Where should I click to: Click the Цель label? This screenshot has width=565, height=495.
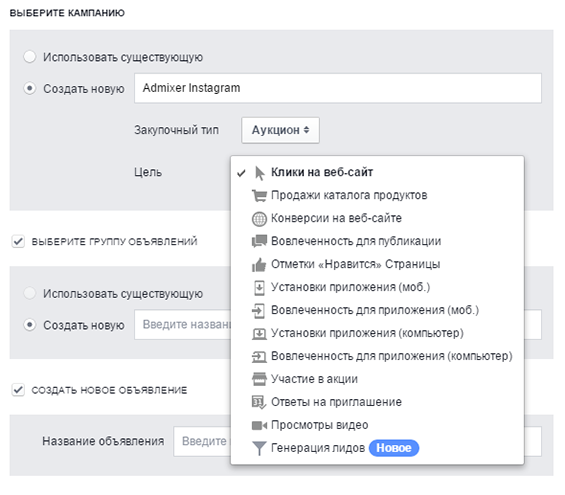(148, 173)
